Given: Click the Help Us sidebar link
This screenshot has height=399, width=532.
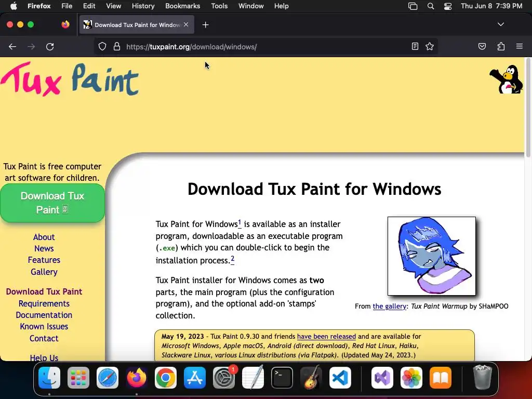Looking at the screenshot, I should click(x=44, y=357).
